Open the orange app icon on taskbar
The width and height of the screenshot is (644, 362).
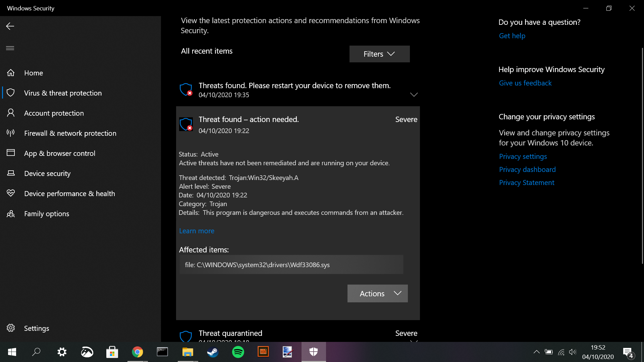click(263, 352)
